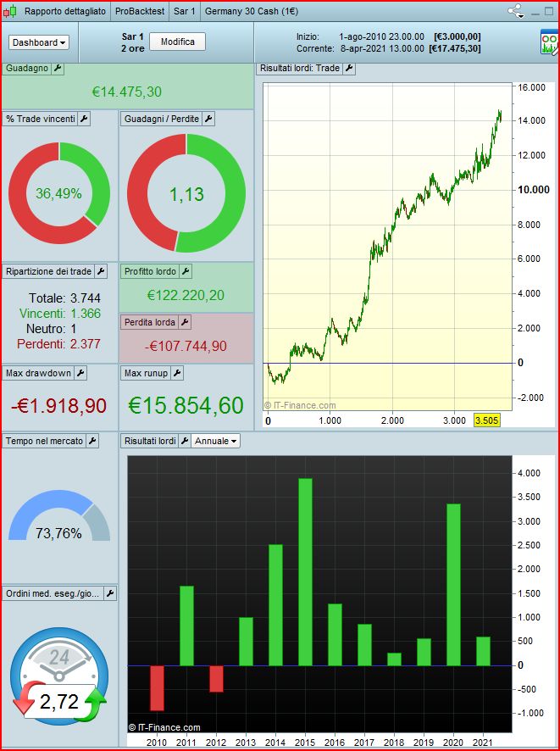Click the 2015 green bar in annual chart
This screenshot has width=560, height=751.
305,572
